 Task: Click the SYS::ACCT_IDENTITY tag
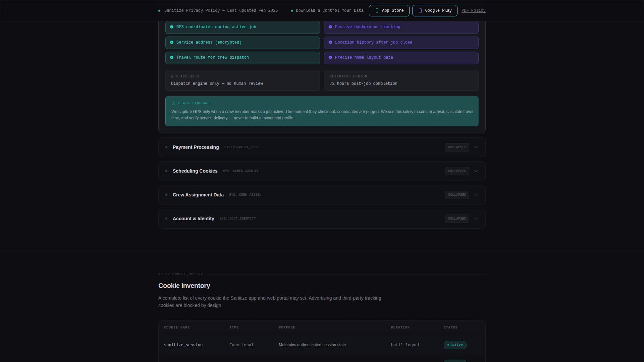(237, 219)
